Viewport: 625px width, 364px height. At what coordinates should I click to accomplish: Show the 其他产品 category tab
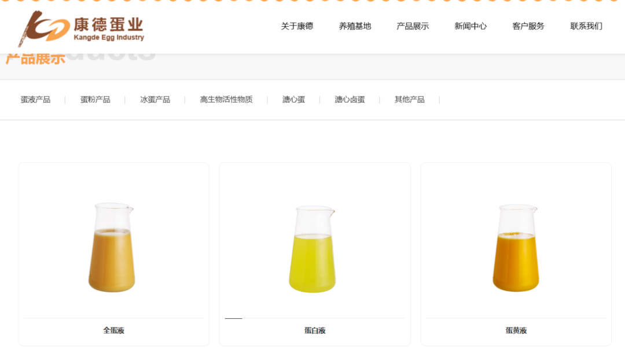[x=409, y=100]
